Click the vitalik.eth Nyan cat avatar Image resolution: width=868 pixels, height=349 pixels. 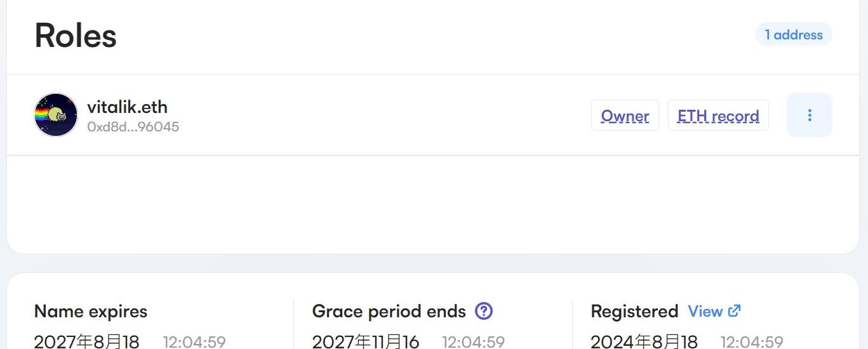[56, 115]
